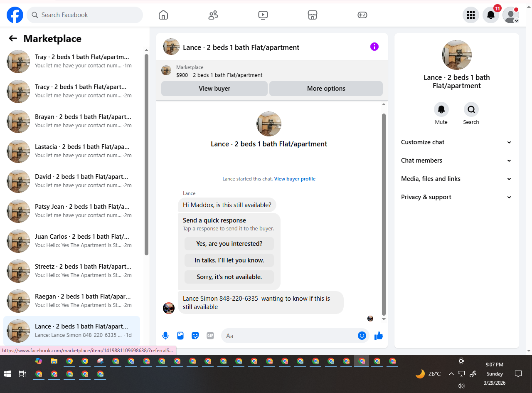Click the conversation list scrollbar
532x393 pixels.
(146, 155)
